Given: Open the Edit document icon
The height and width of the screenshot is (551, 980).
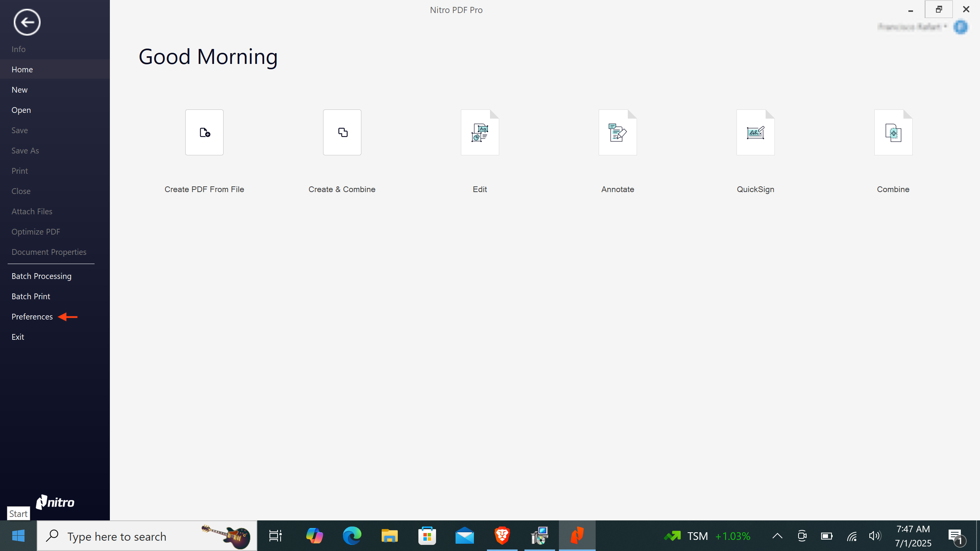Looking at the screenshot, I should click(x=480, y=132).
